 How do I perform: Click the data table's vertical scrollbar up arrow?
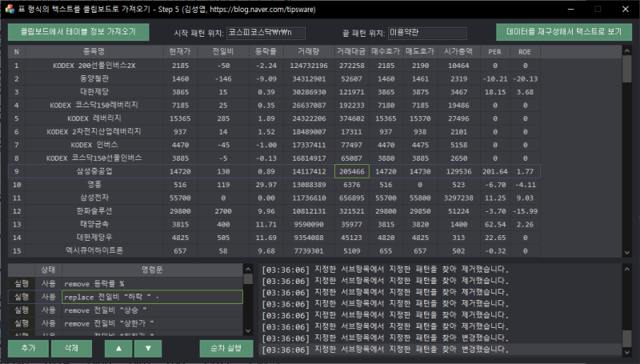[626, 51]
